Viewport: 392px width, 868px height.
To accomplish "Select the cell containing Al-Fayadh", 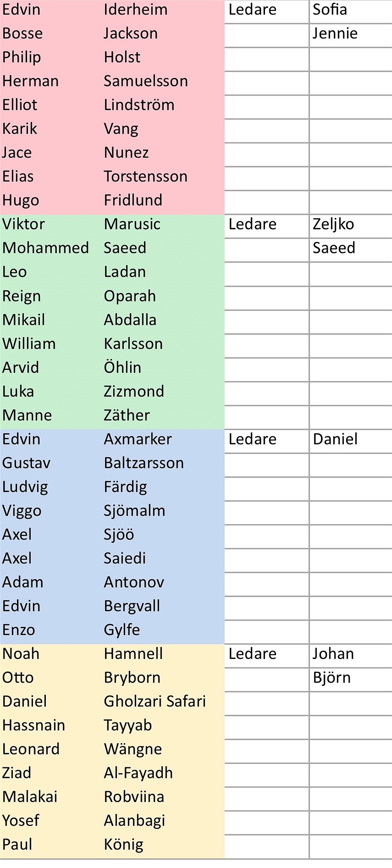I will pos(138,773).
